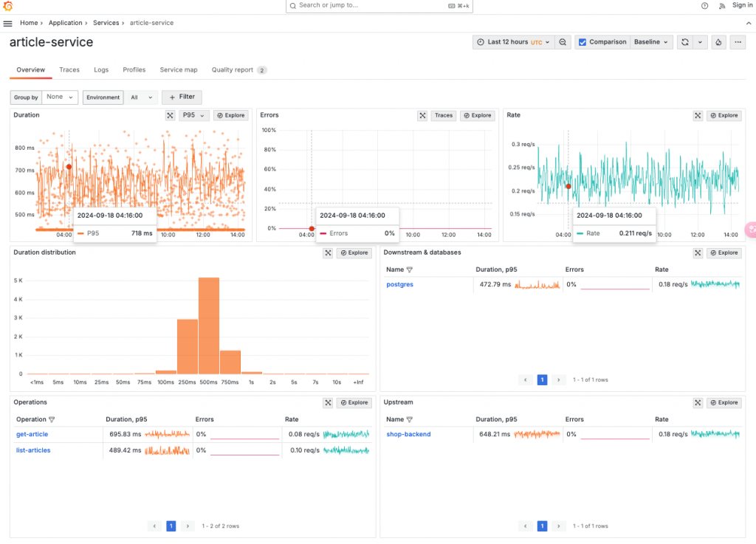This screenshot has width=756, height=544.
Task: Switch to the Overview tab
Action: point(31,70)
